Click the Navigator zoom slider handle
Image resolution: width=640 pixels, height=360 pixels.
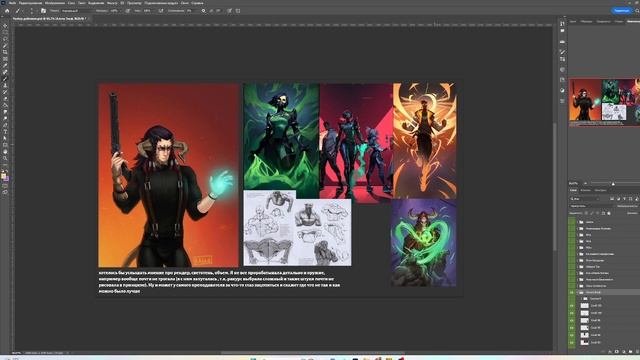[613, 184]
